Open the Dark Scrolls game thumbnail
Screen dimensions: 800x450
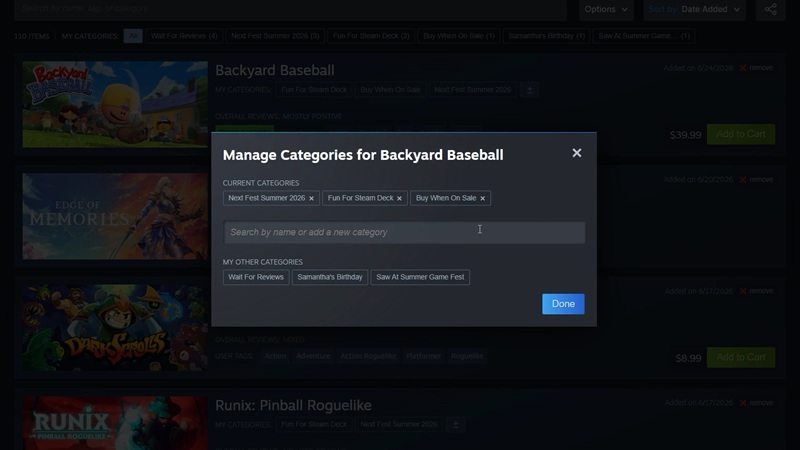(x=115, y=328)
